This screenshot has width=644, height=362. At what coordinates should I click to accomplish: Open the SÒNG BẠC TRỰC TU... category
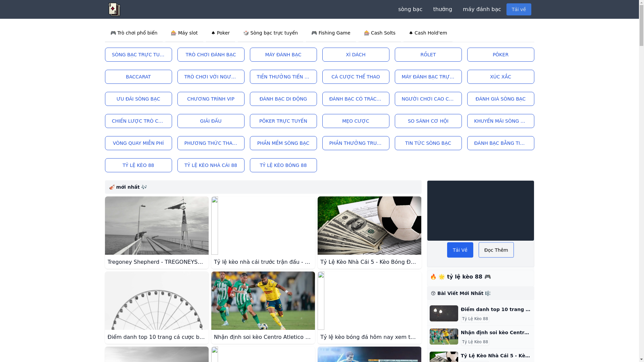[138, 55]
